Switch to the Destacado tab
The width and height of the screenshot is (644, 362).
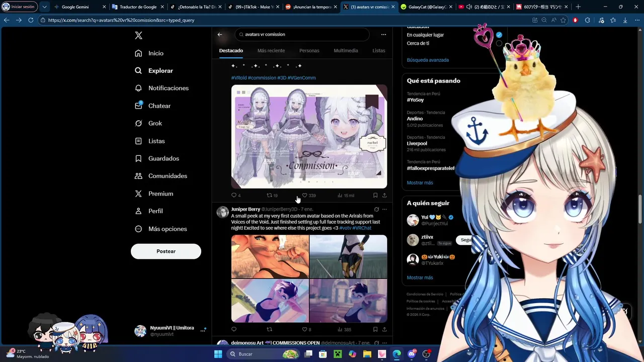coord(231,51)
